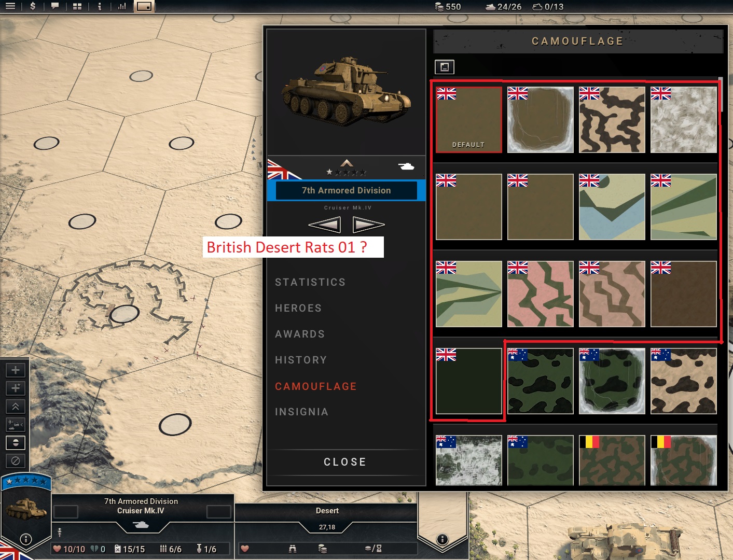Open the HISTORY section
This screenshot has height=560, width=733.
click(x=301, y=360)
